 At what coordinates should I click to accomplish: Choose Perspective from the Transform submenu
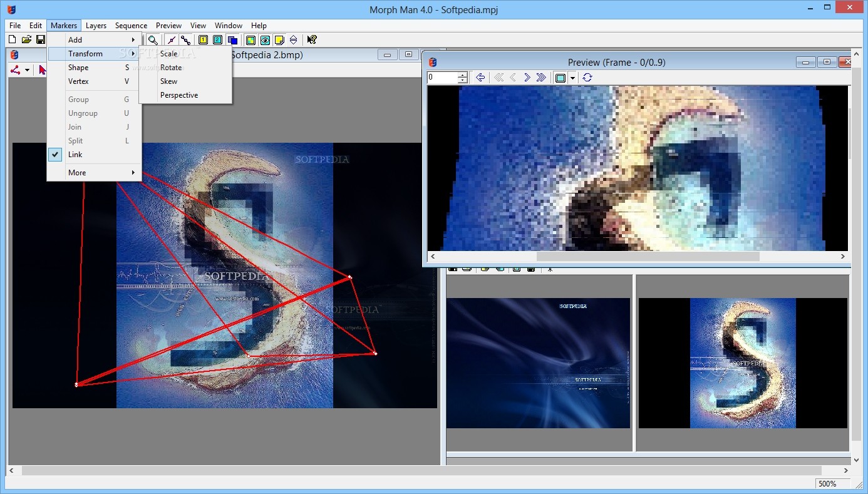[185, 95]
